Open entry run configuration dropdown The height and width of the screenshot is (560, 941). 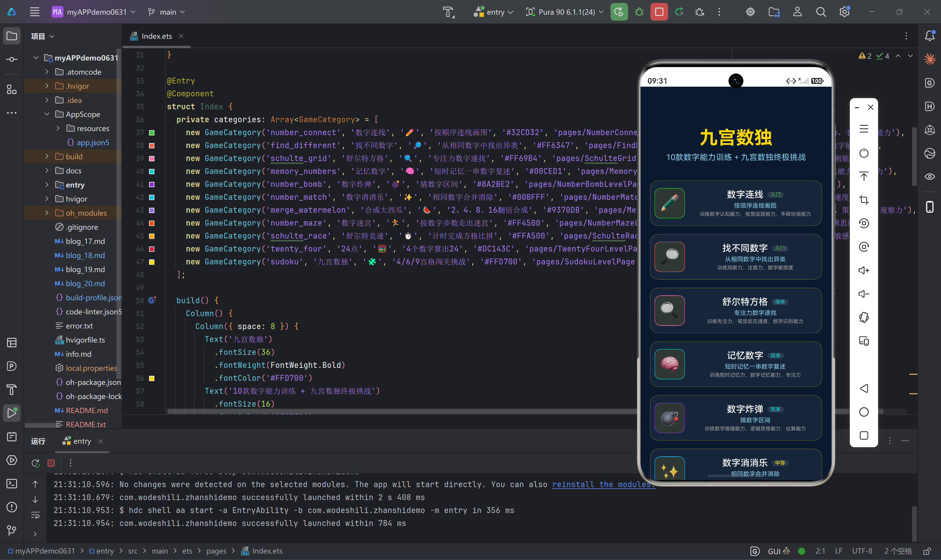pos(493,12)
